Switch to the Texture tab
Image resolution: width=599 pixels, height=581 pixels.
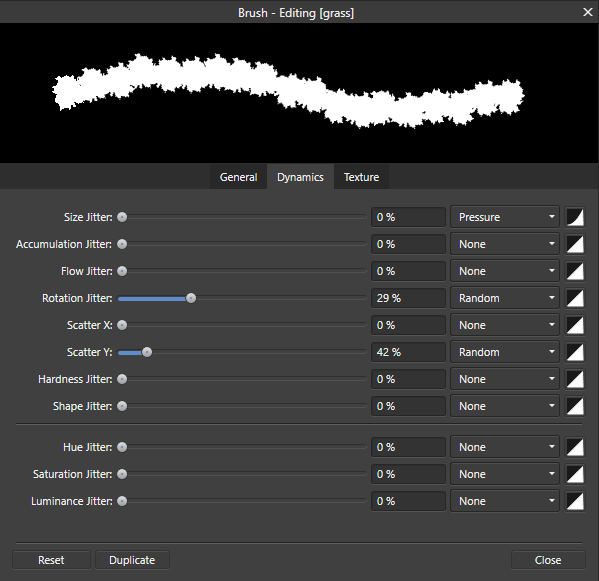[x=361, y=177]
